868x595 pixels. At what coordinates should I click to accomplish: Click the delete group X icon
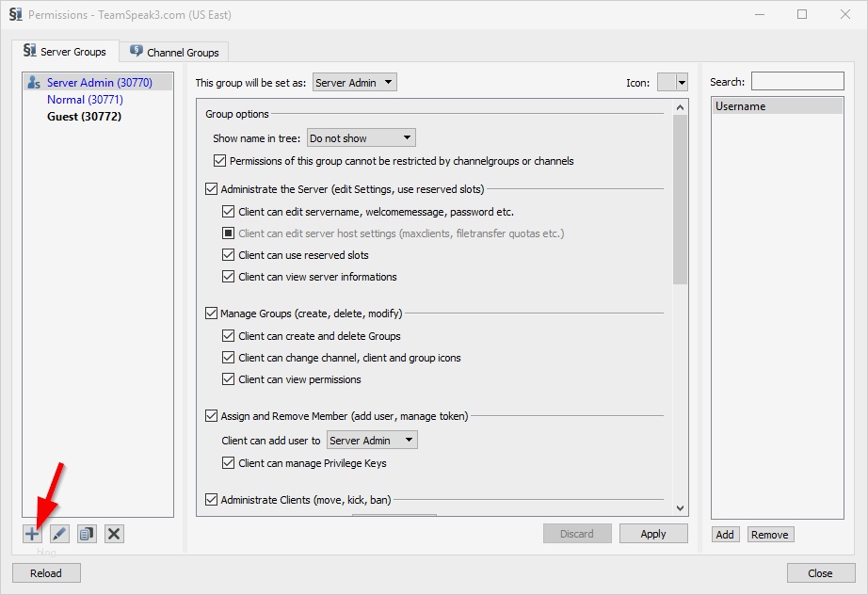[x=114, y=534]
